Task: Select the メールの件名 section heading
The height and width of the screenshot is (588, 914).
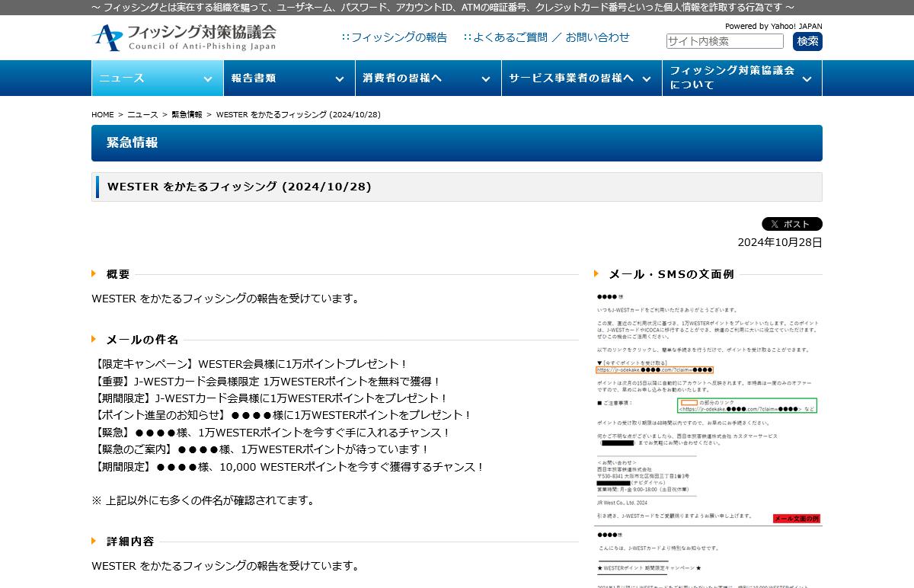Action: [x=142, y=340]
